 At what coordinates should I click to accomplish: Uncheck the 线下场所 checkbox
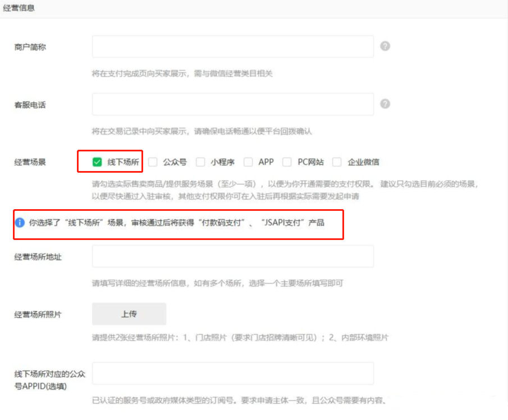point(97,162)
